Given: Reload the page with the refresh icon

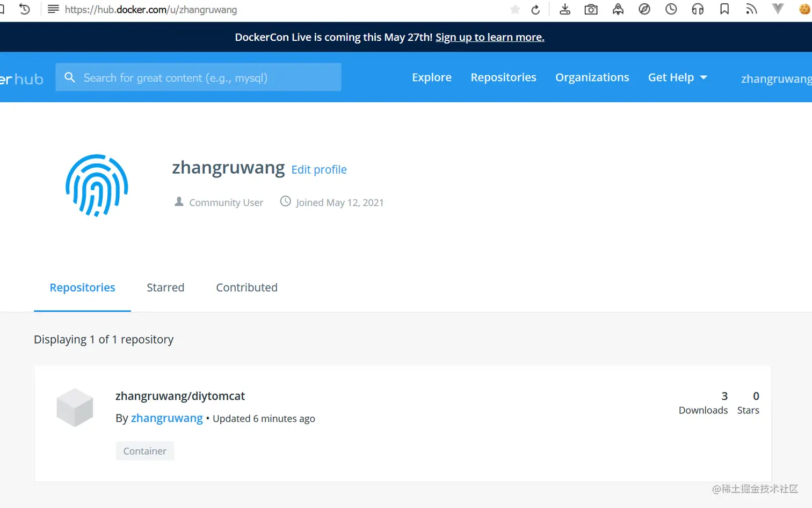Looking at the screenshot, I should [x=535, y=10].
